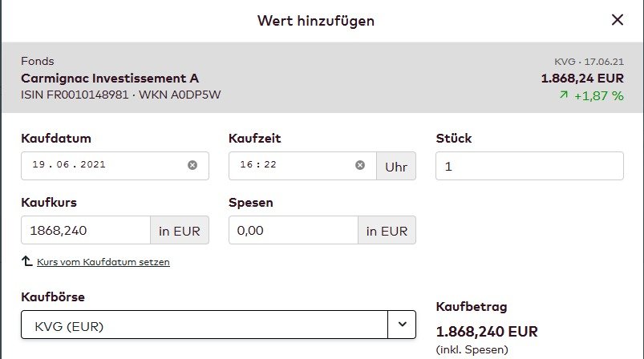Click the in EUR label beside Kaufkurs
The height and width of the screenshot is (359, 644).
180,231
